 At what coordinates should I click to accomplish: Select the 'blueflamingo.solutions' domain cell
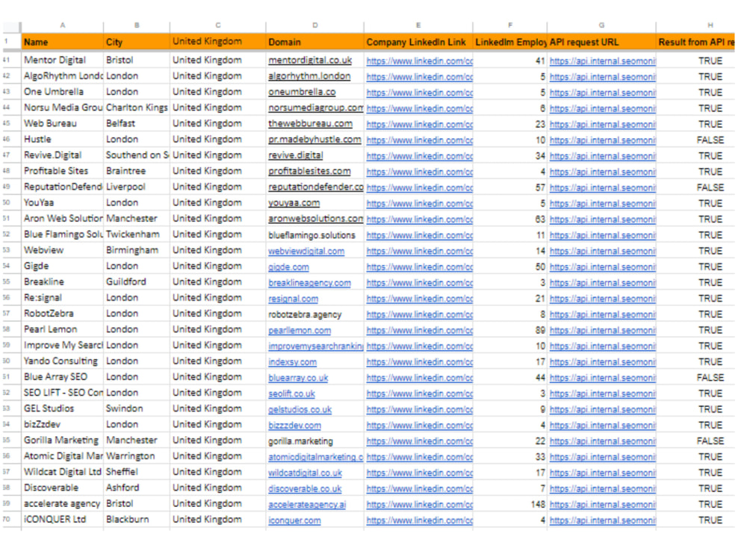(314, 234)
